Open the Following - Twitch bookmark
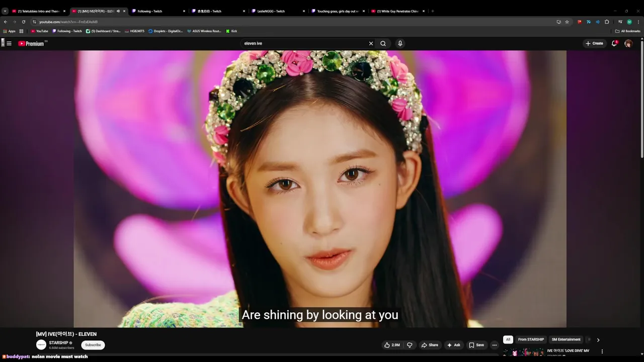644x362 pixels. (x=67, y=31)
